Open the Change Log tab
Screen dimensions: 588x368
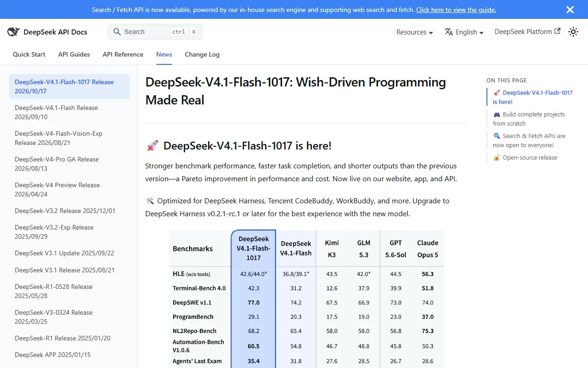tap(202, 54)
